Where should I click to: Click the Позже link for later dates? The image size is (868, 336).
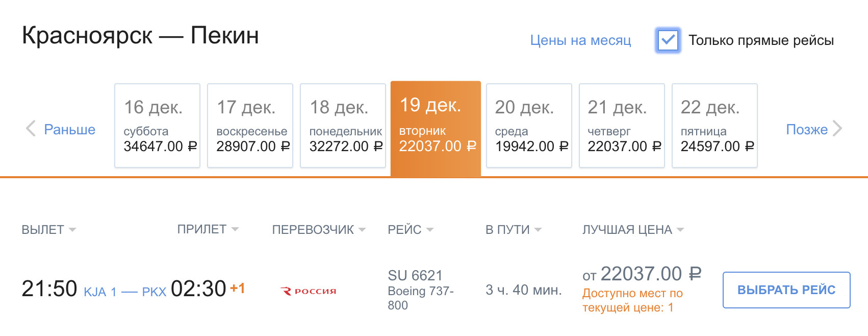tap(807, 129)
